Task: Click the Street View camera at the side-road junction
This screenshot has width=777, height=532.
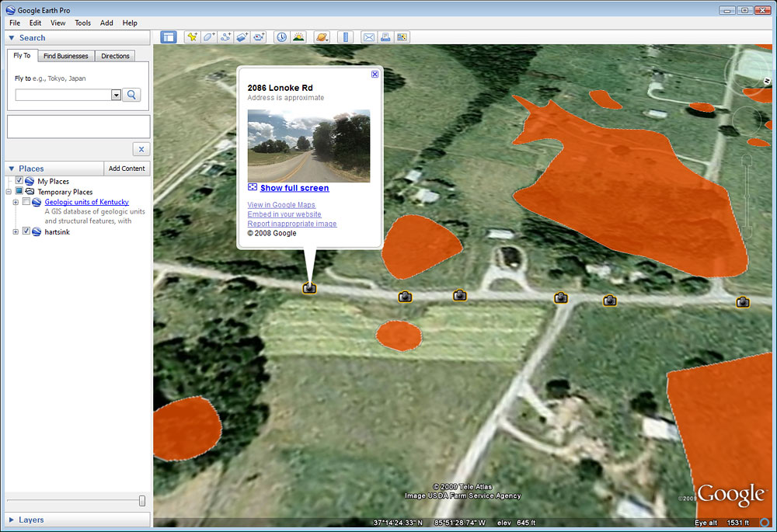Action: point(560,297)
